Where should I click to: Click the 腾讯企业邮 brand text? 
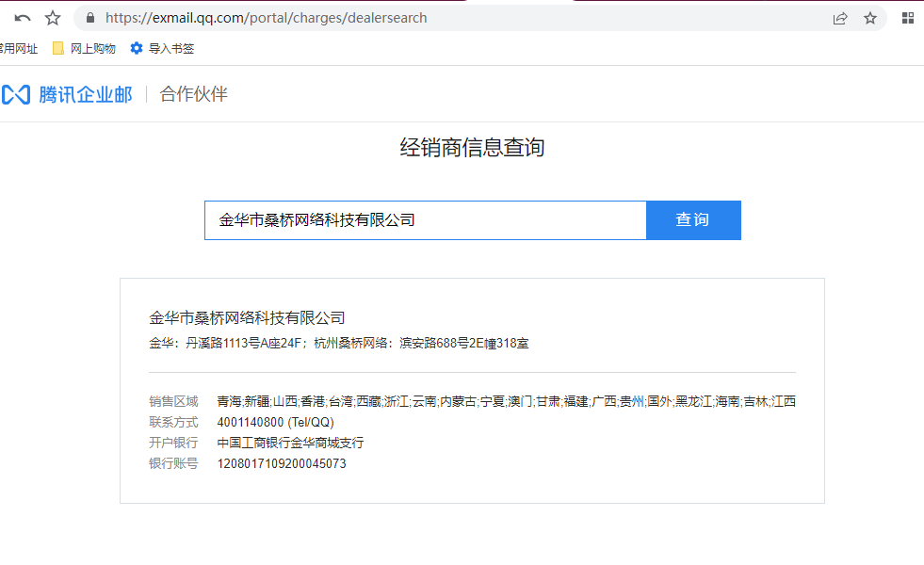[86, 94]
